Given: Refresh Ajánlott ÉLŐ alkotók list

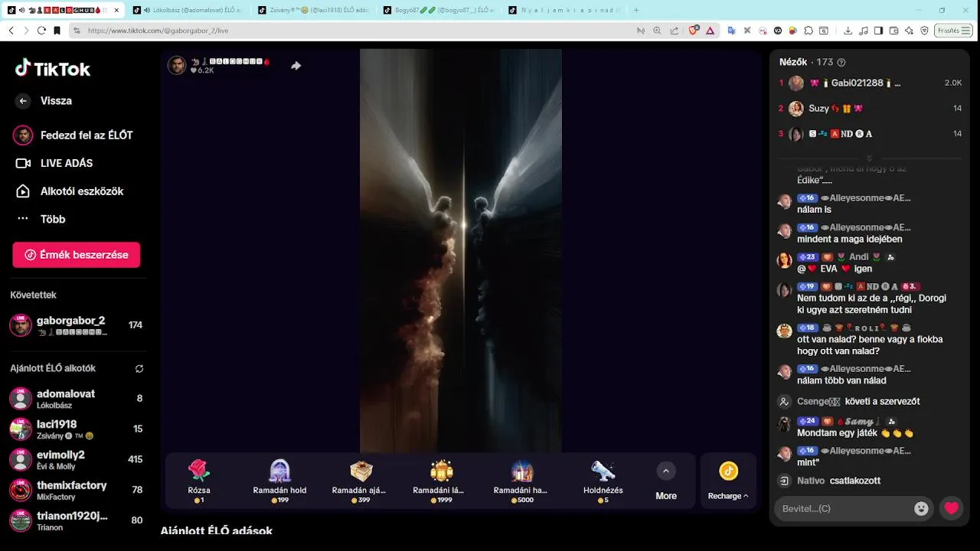Looking at the screenshot, I should click(x=139, y=368).
